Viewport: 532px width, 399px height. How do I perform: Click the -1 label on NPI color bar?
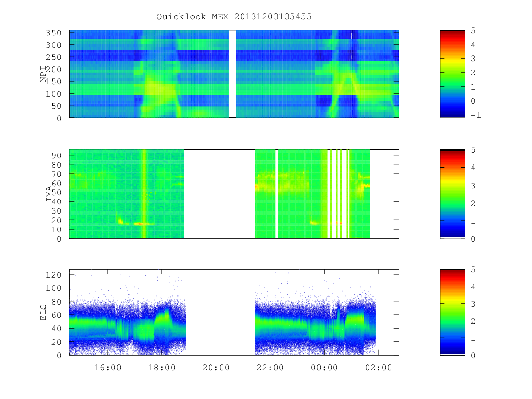point(476,115)
